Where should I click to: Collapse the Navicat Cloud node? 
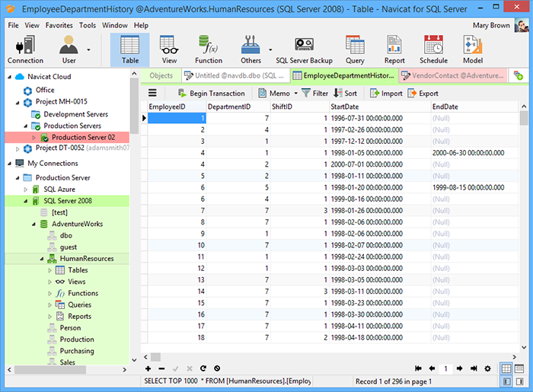(x=9, y=77)
